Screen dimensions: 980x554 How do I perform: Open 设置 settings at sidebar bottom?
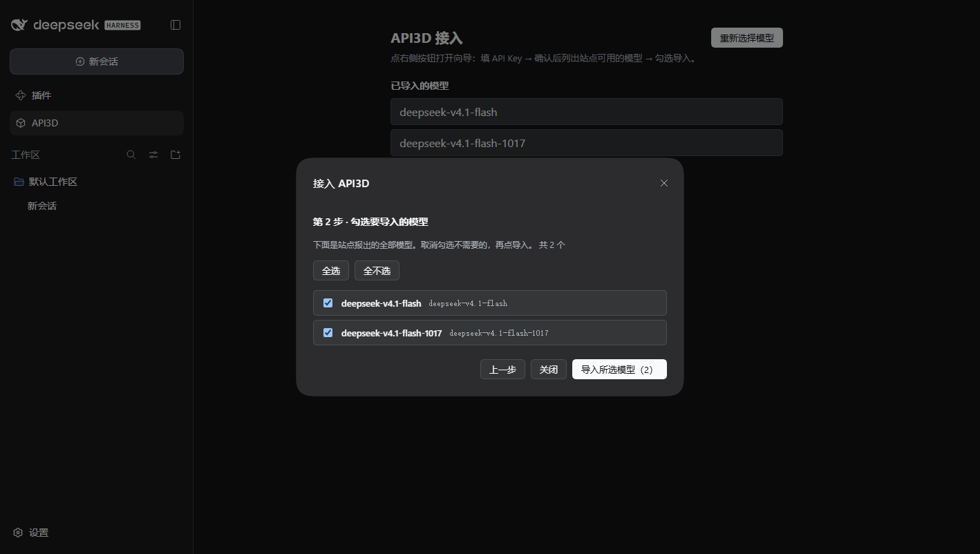point(30,533)
